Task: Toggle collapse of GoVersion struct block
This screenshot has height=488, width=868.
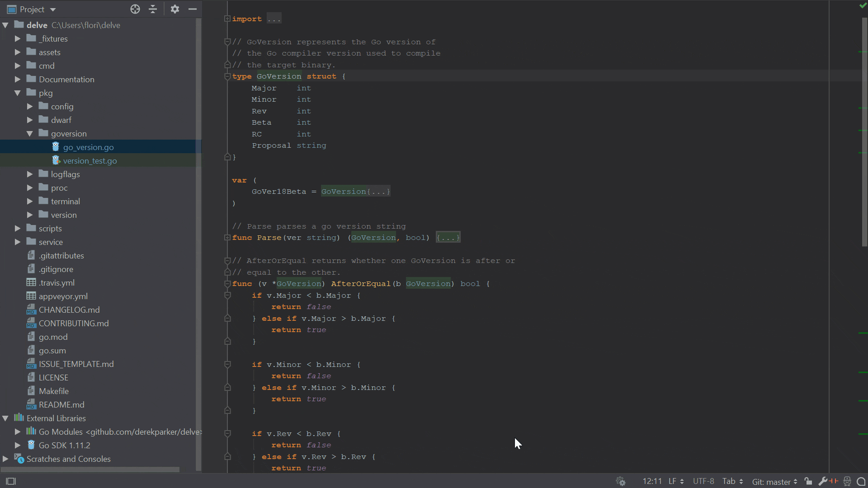Action: tap(226, 76)
